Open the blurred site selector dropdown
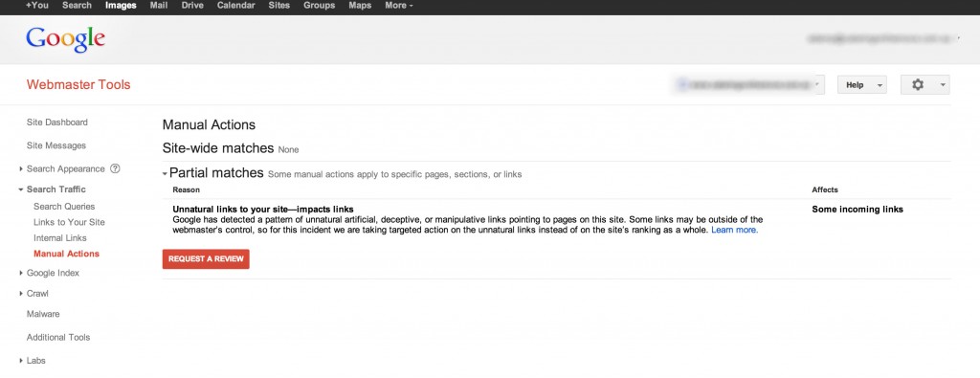Image resolution: width=980 pixels, height=378 pixels. point(748,84)
